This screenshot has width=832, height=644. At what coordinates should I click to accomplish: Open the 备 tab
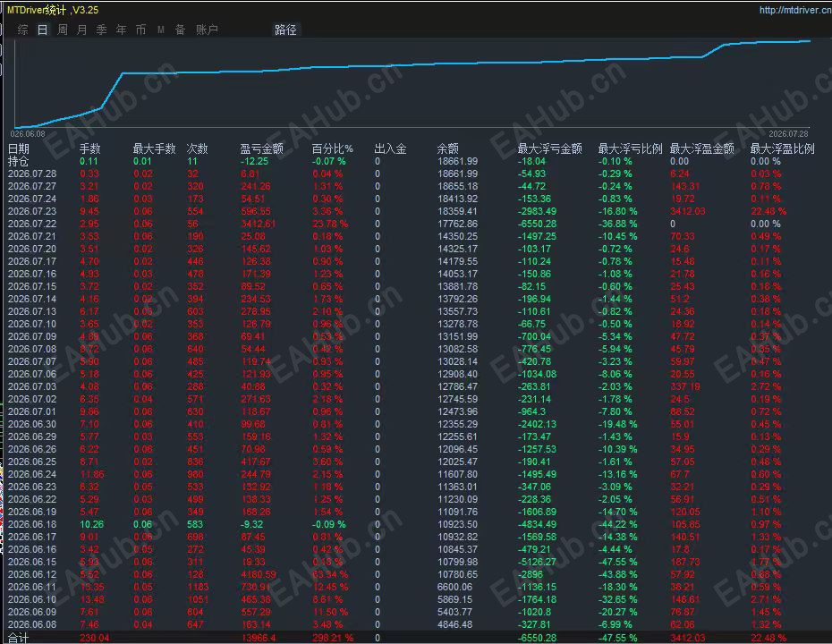[180, 30]
